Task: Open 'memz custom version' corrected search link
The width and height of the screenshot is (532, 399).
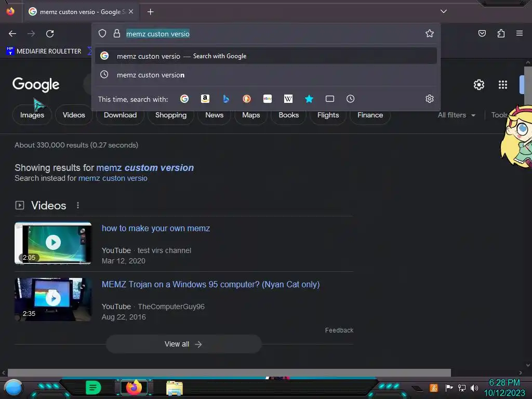Action: [145, 168]
